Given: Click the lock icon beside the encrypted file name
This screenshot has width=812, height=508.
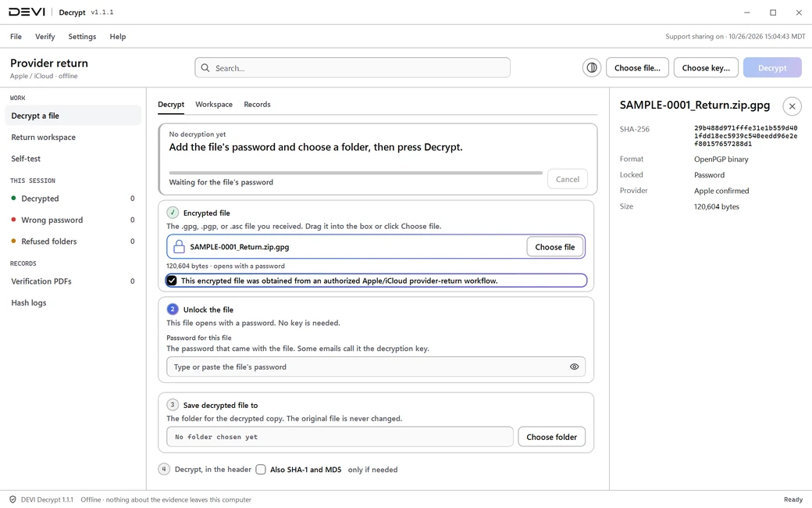Looking at the screenshot, I should tap(179, 247).
